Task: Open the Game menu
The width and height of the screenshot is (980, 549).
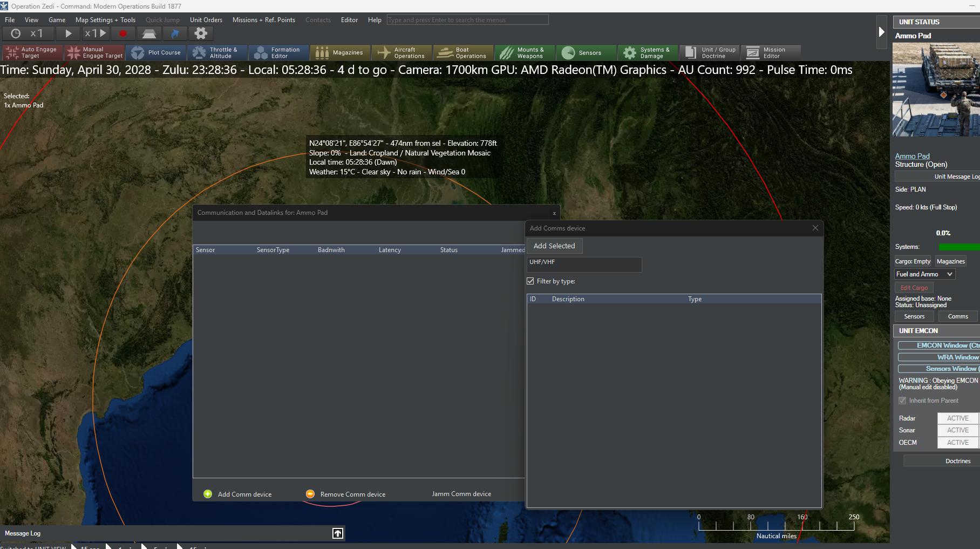Action: click(57, 20)
